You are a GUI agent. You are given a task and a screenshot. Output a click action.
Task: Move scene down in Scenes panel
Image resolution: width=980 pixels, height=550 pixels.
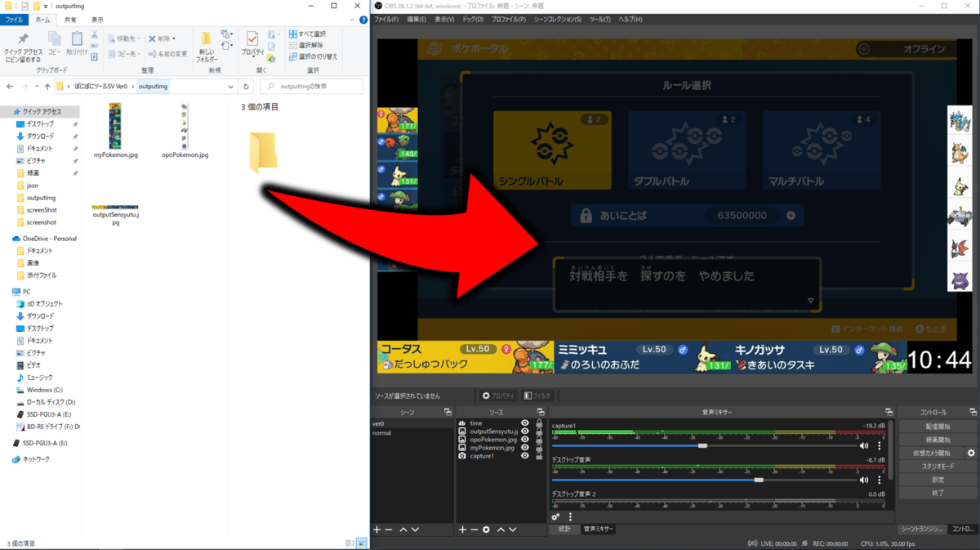415,530
